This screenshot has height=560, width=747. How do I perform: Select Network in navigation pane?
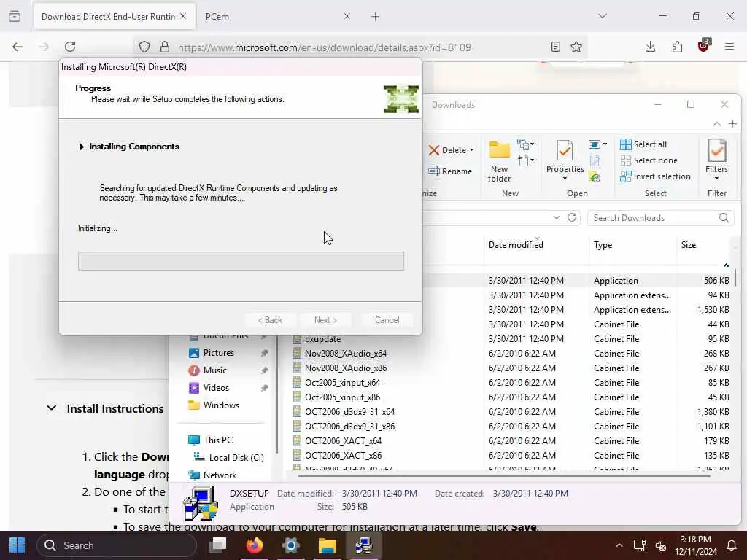point(220,475)
